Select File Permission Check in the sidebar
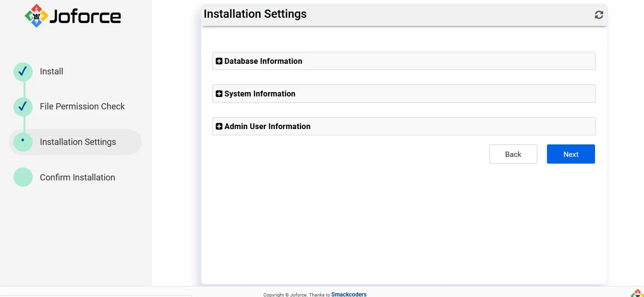 [83, 106]
